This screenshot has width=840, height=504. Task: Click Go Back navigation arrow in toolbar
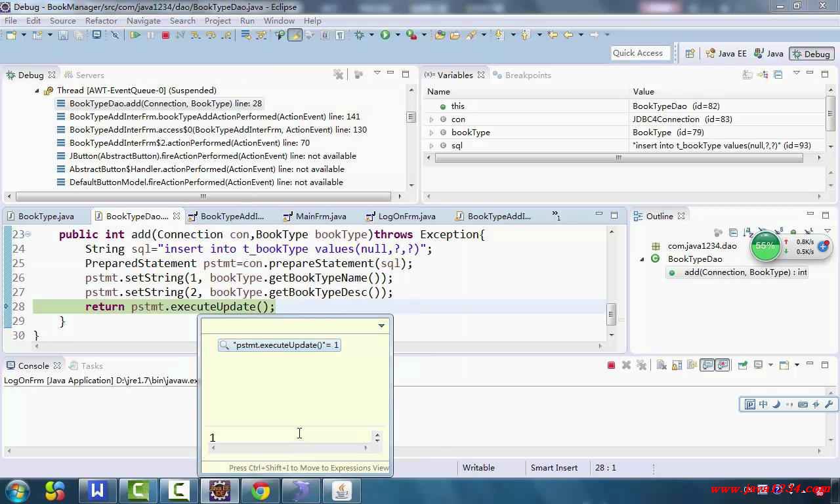pos(568,35)
